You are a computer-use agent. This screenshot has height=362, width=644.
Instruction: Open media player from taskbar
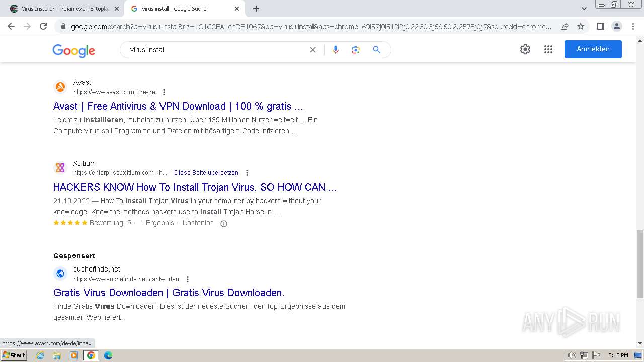pyautogui.click(x=74, y=355)
